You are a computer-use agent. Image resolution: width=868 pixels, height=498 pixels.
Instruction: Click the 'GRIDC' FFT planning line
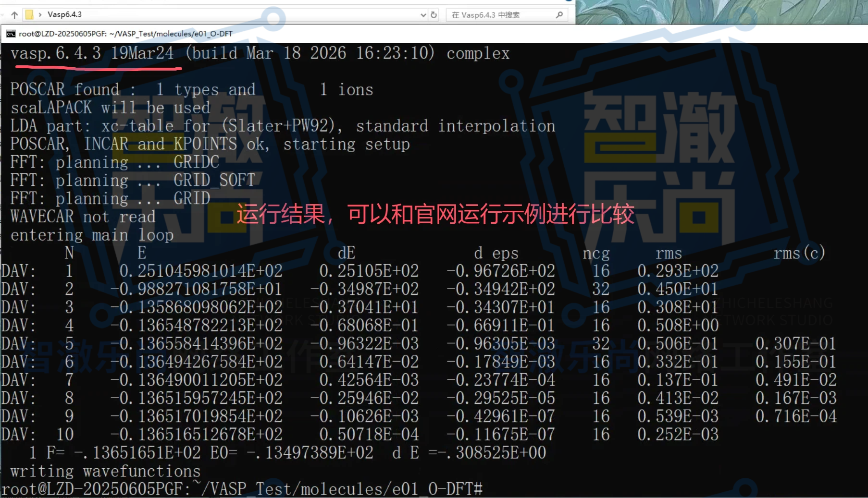click(x=115, y=162)
